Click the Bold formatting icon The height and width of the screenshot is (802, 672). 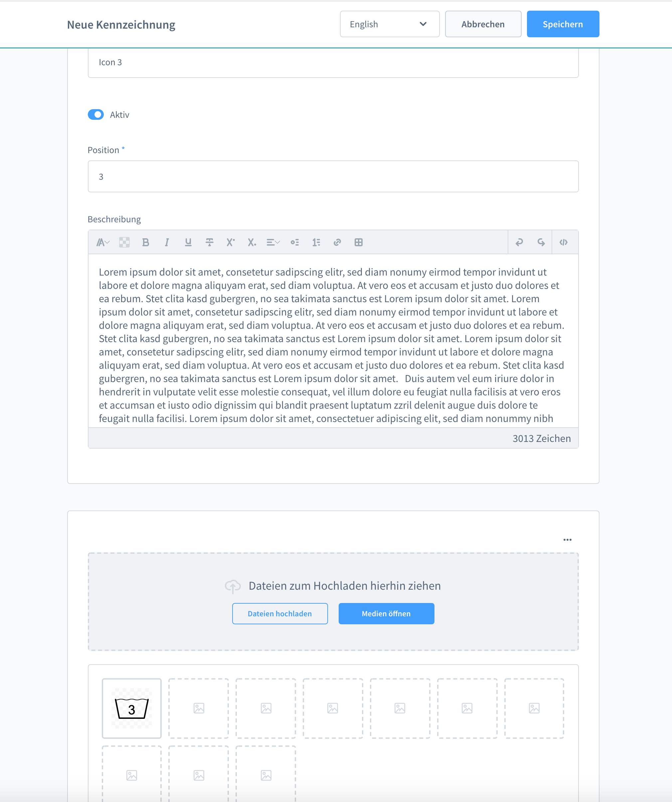(146, 241)
